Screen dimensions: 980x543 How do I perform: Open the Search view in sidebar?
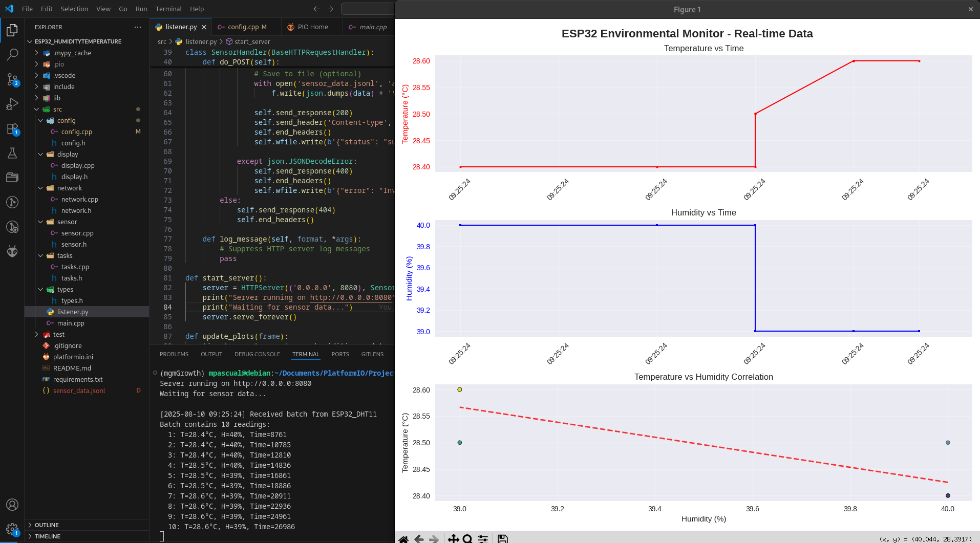tap(12, 54)
